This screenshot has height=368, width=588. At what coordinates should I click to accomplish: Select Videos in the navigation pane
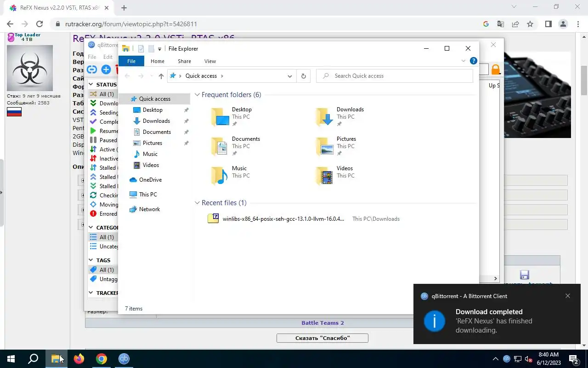(x=151, y=165)
